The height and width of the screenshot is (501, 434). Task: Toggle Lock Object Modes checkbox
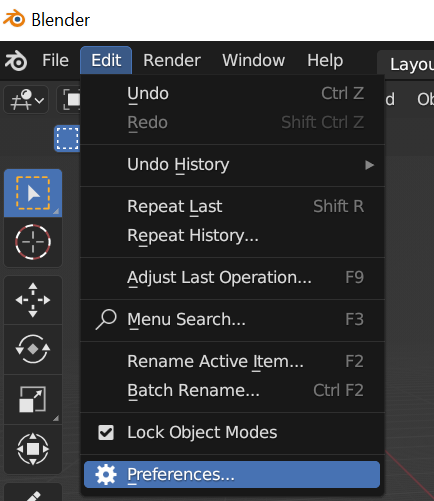(x=106, y=433)
